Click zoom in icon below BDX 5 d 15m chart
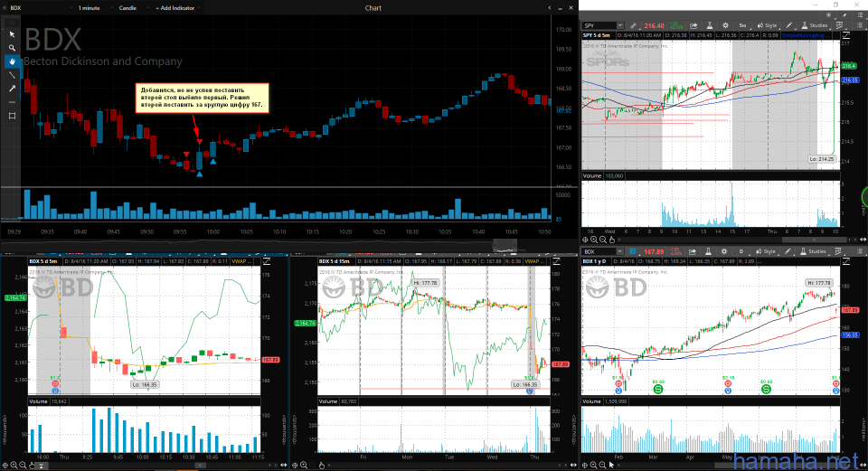 click(304, 466)
